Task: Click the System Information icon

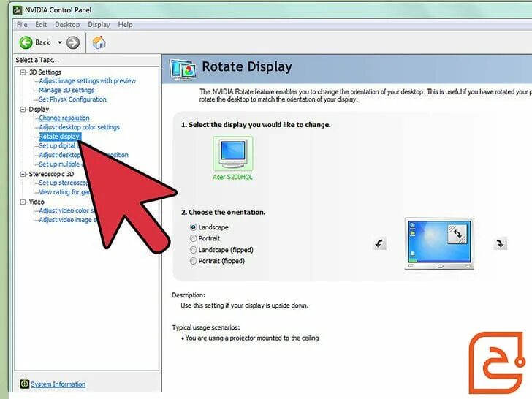Action: [24, 384]
